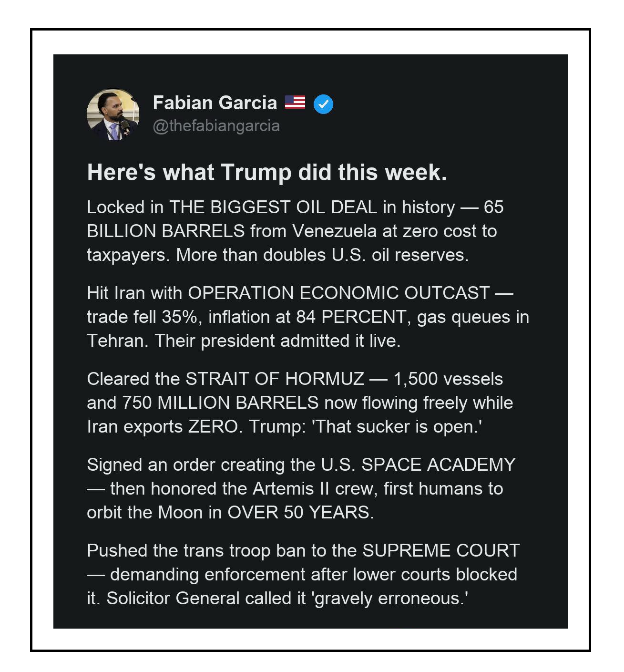The height and width of the screenshot is (672, 624).
Task: Click the U.S. SPACE ACADEMY phrase
Action: tap(418, 465)
